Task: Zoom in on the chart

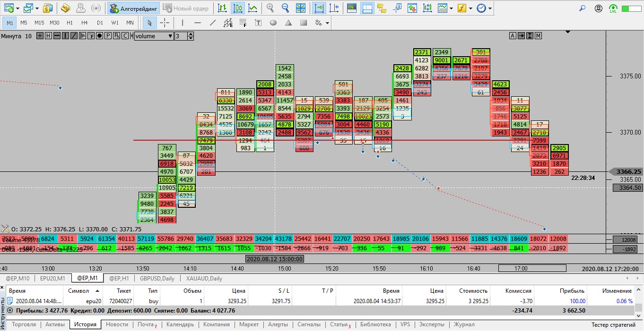Action: click(270, 8)
